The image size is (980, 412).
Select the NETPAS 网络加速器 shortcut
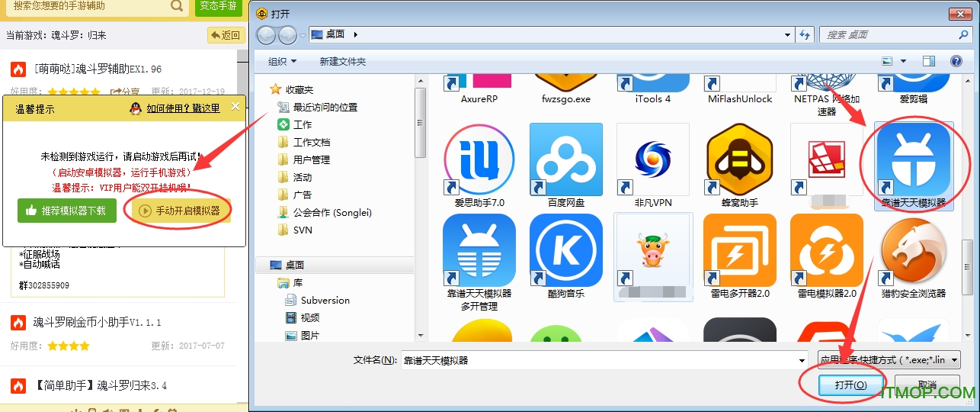coord(827,95)
